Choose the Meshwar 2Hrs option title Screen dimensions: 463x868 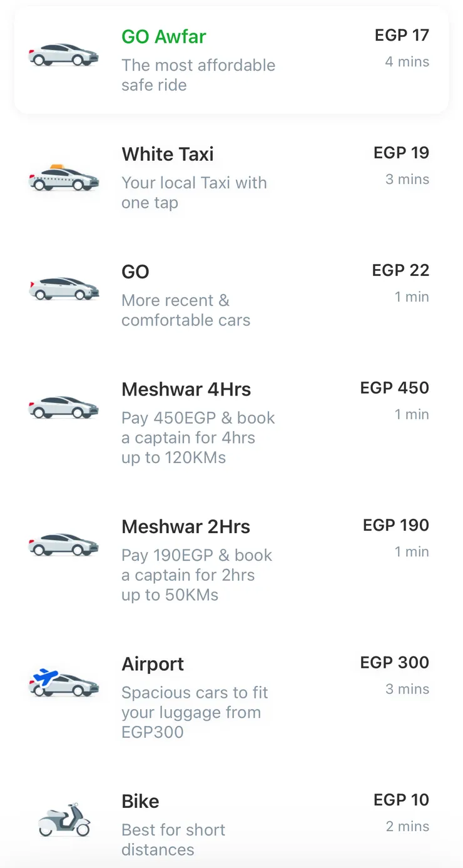[x=186, y=527]
